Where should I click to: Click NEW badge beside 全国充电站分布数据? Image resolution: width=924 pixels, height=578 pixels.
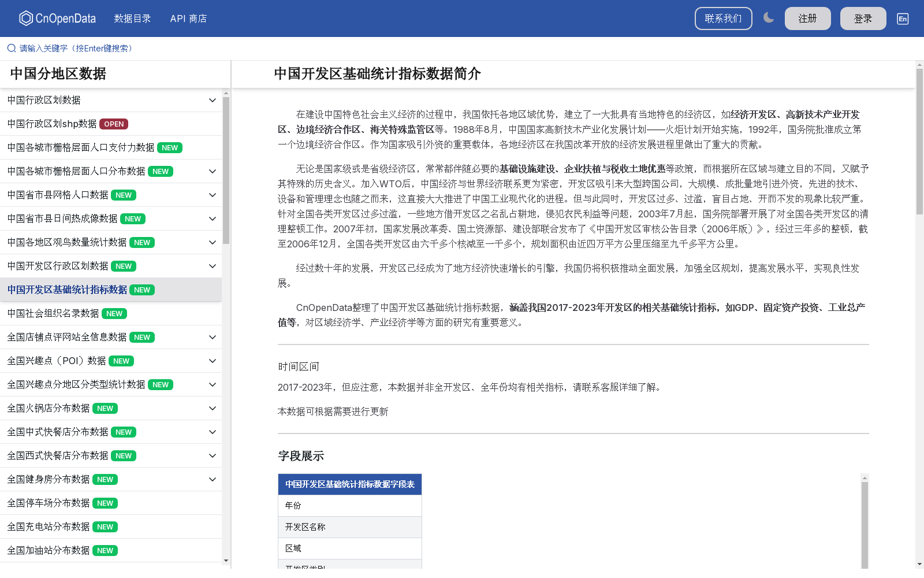[x=105, y=527]
